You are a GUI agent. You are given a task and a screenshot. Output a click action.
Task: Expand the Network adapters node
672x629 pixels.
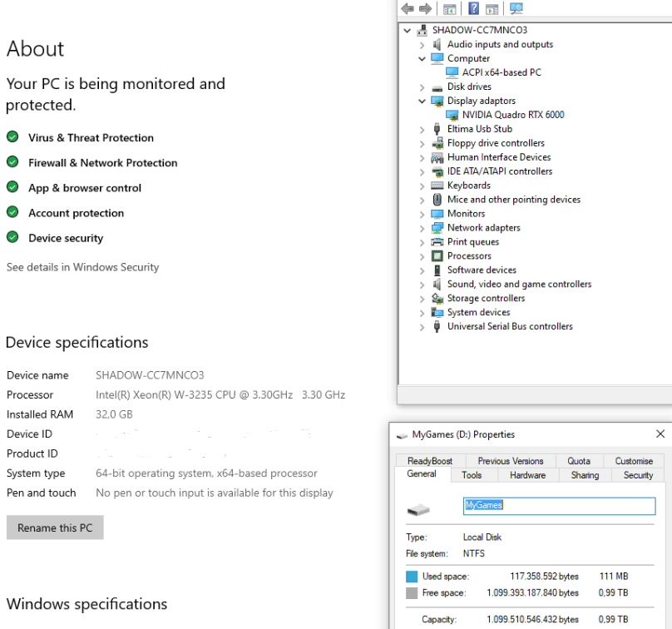pos(422,228)
